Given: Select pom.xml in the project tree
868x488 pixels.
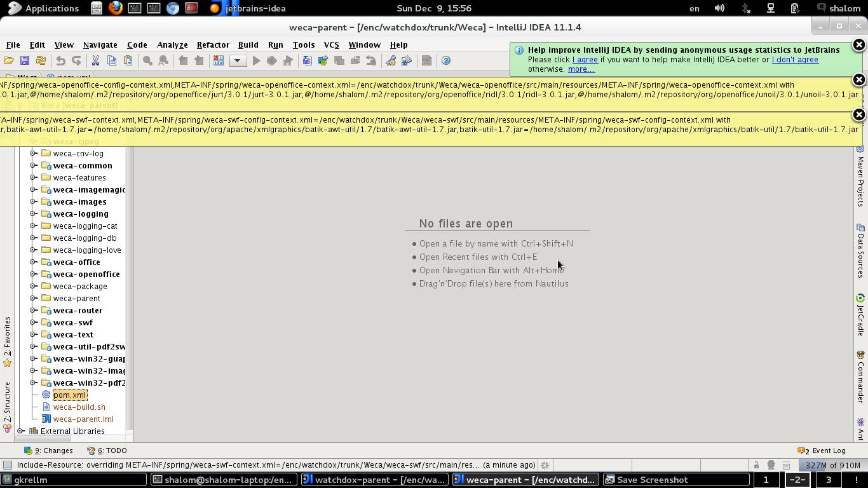Looking at the screenshot, I should pyautogui.click(x=70, y=395).
